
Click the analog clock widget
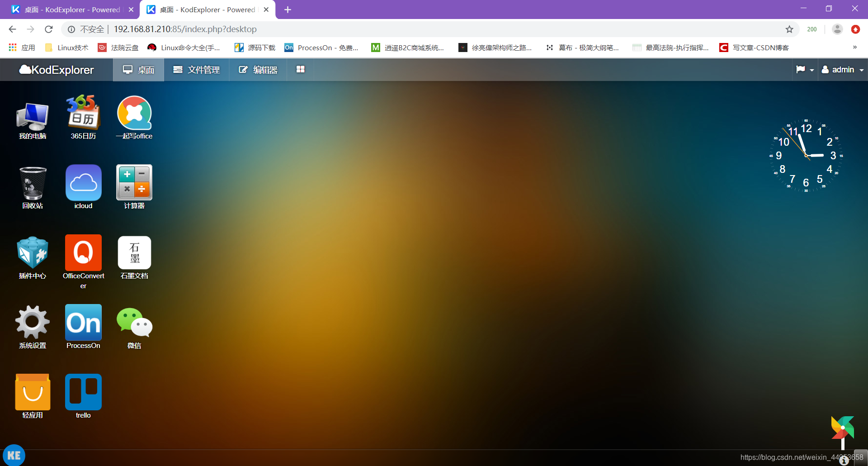tap(806, 155)
